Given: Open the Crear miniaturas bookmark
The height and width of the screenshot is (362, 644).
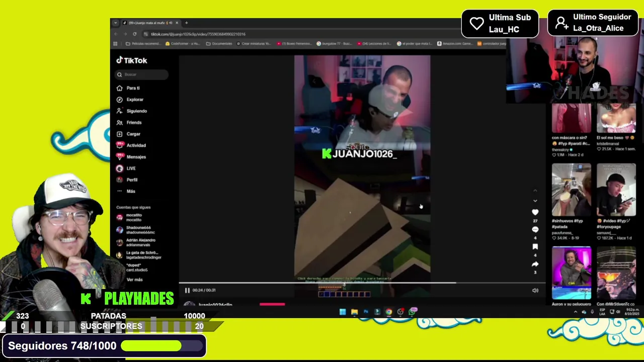Looking at the screenshot, I should (254, 44).
